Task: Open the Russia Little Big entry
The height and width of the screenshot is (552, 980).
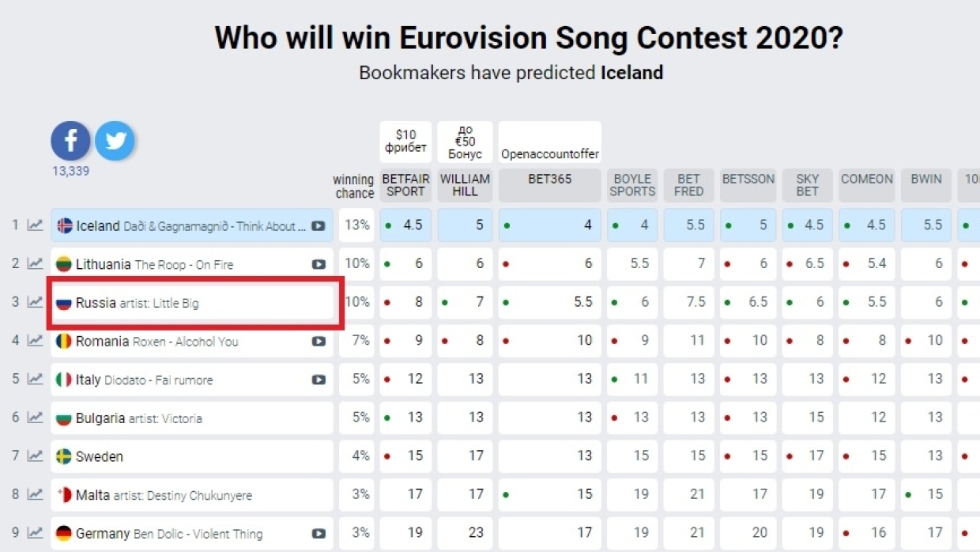Action: 192,303
